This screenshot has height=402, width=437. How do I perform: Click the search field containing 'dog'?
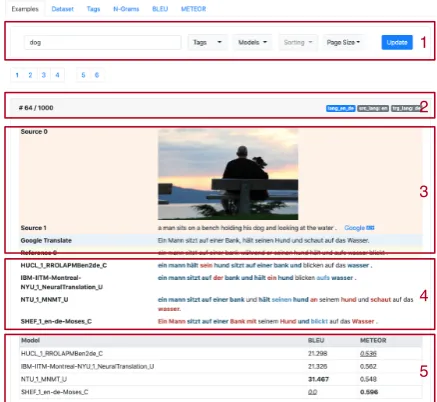(x=103, y=42)
